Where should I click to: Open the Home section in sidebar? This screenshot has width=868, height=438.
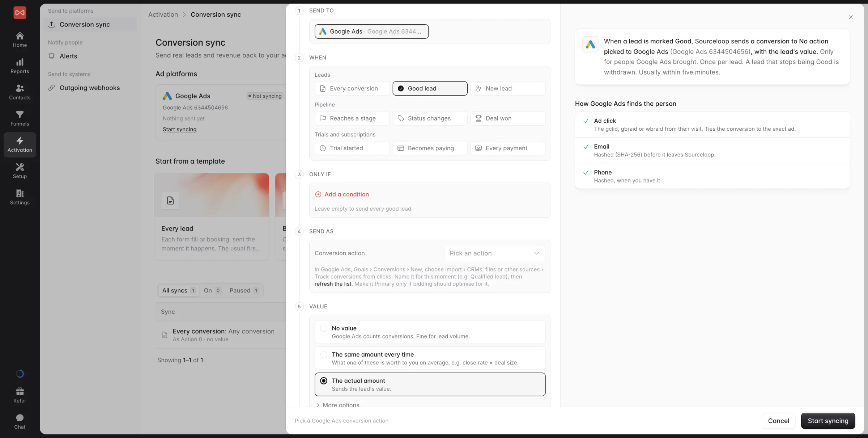(20, 40)
